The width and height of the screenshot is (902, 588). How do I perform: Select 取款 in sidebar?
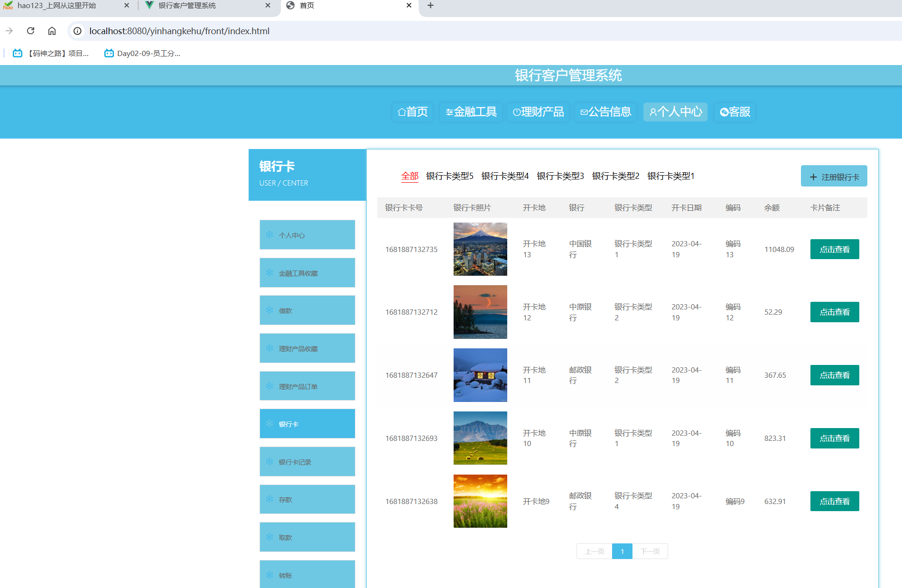click(307, 537)
